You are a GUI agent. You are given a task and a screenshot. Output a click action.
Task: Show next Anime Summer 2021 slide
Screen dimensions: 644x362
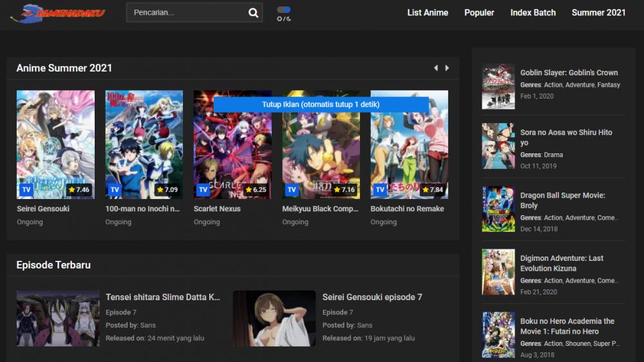(447, 68)
